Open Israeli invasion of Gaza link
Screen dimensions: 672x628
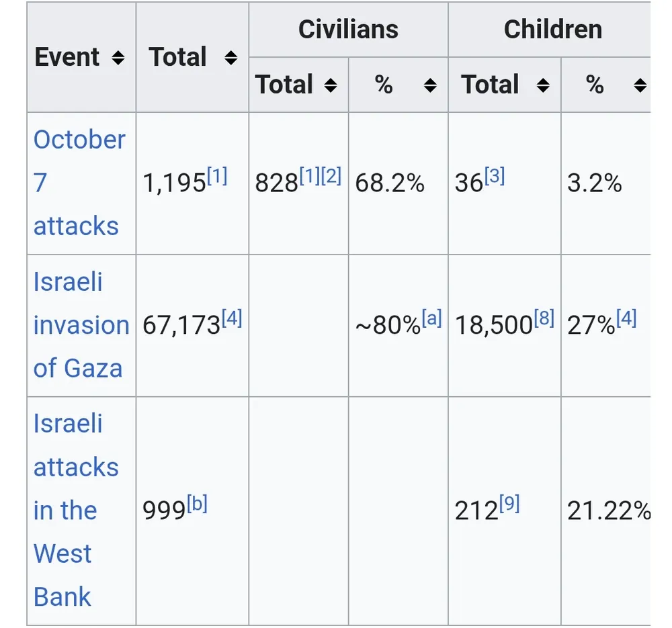pos(79,325)
